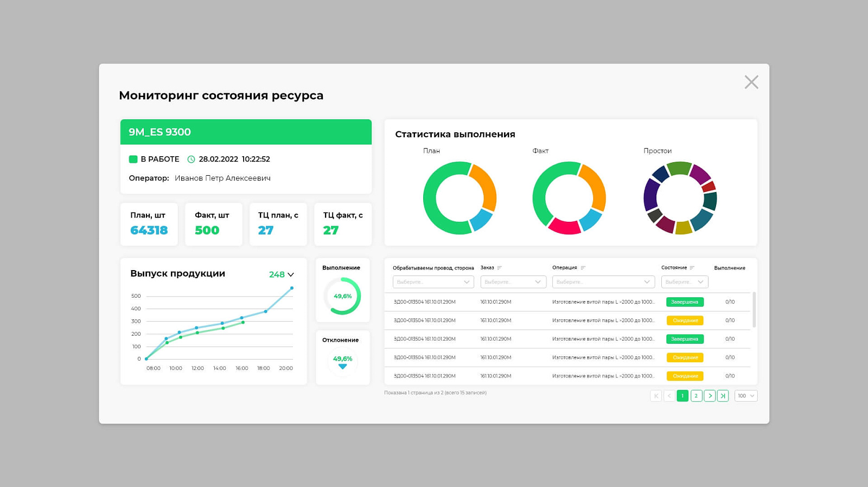Open the 248 dropdown in Выпуск продукции
The width and height of the screenshot is (868, 487).
coord(282,274)
